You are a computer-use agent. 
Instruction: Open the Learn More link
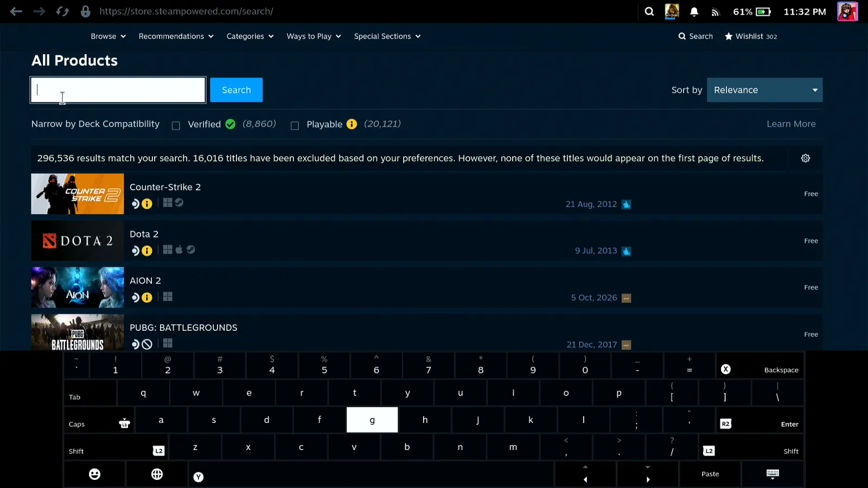click(x=791, y=124)
